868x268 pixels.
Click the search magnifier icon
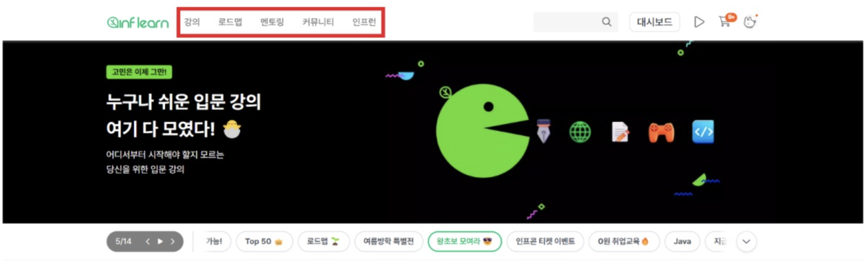(x=607, y=22)
